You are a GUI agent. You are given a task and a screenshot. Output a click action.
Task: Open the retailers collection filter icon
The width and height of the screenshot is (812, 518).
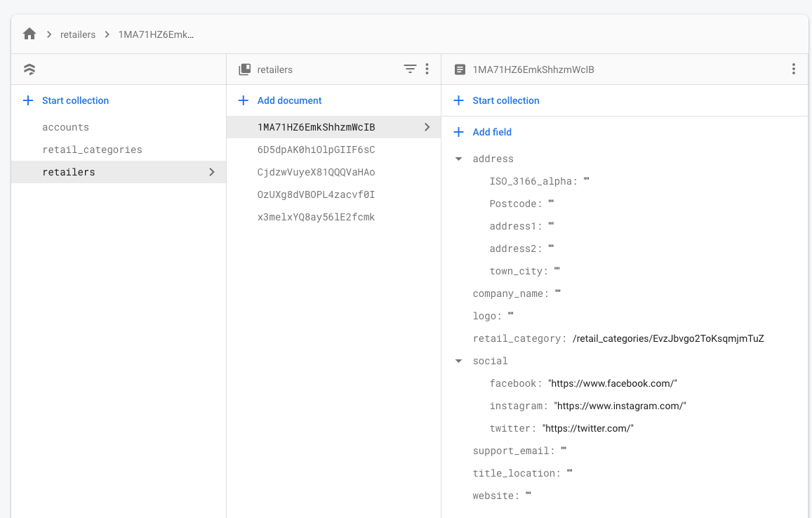[x=410, y=69]
